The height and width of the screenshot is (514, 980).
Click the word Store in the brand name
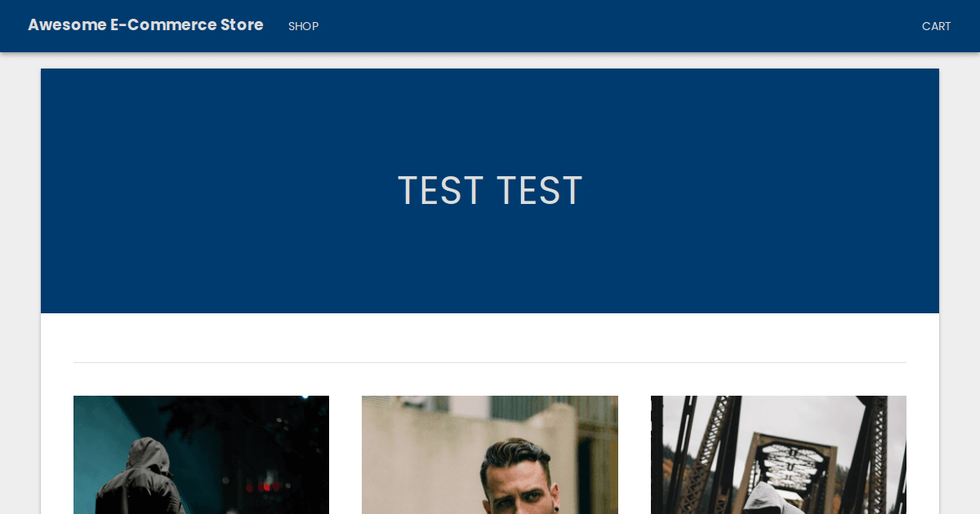point(242,25)
